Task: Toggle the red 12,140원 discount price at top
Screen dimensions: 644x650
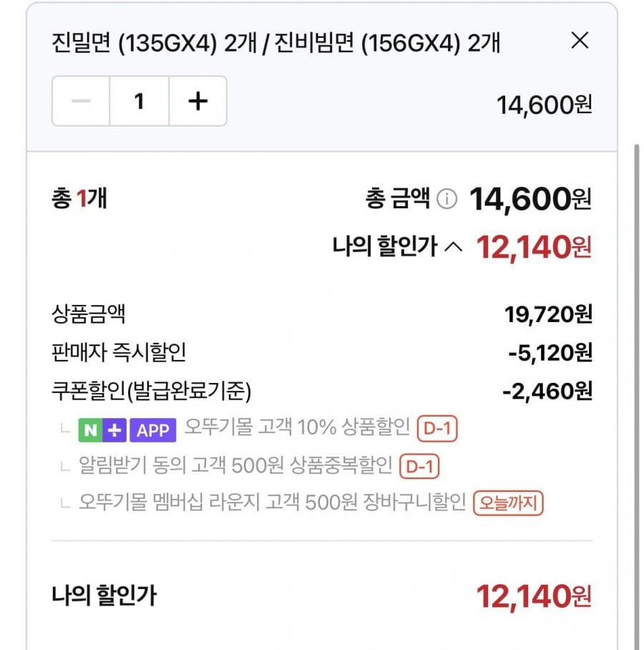Action: 533,248
